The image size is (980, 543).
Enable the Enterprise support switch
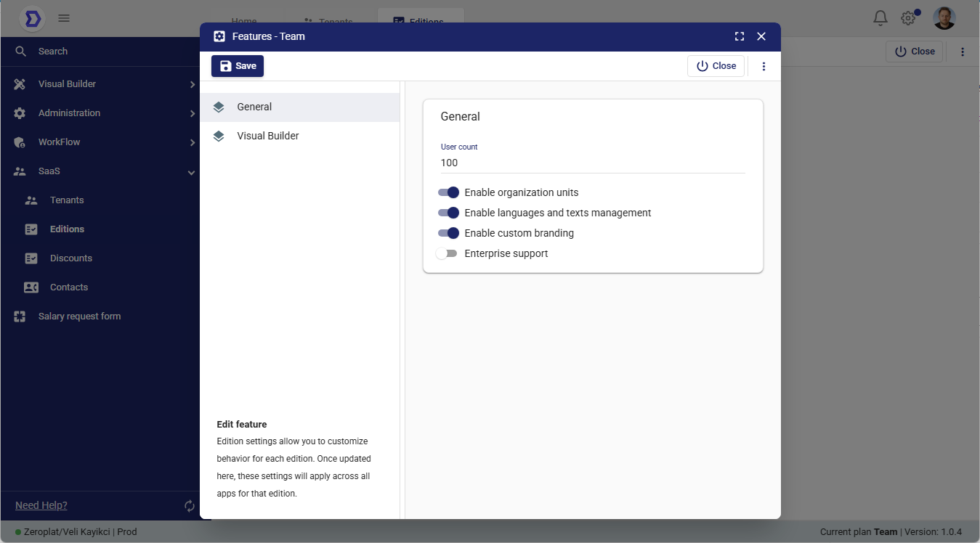(447, 253)
